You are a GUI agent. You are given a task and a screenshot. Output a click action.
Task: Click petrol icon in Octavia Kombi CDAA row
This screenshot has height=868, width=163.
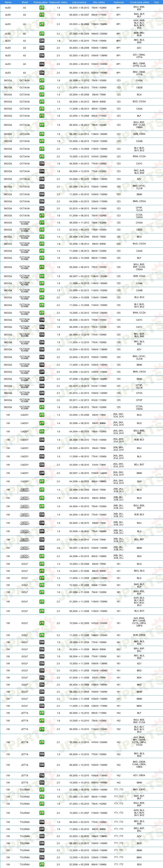pos(42,283)
